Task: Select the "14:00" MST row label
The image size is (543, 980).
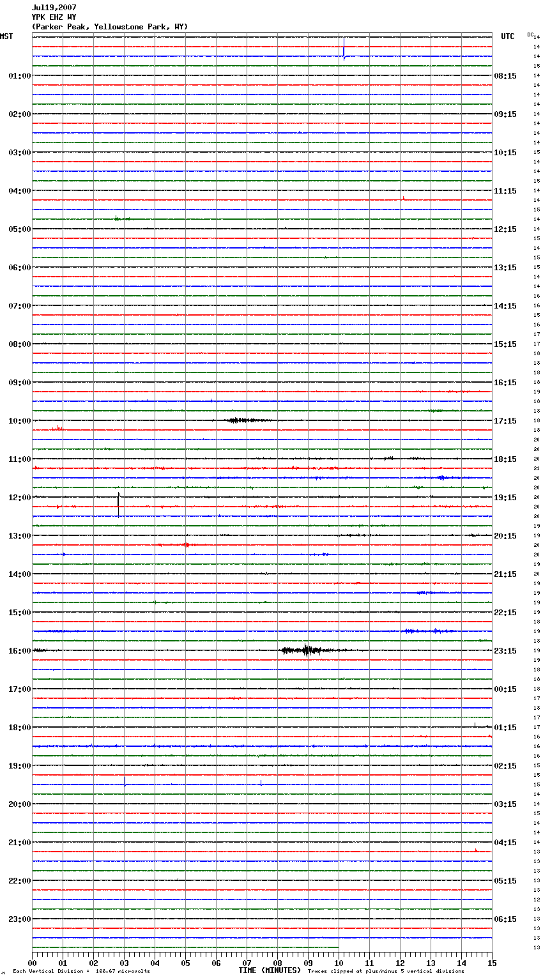Action: [20, 574]
